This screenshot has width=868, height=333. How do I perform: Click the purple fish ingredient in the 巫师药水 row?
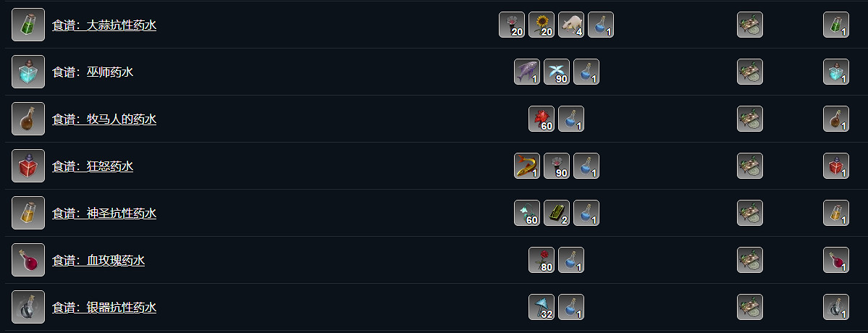pyautogui.click(x=527, y=72)
